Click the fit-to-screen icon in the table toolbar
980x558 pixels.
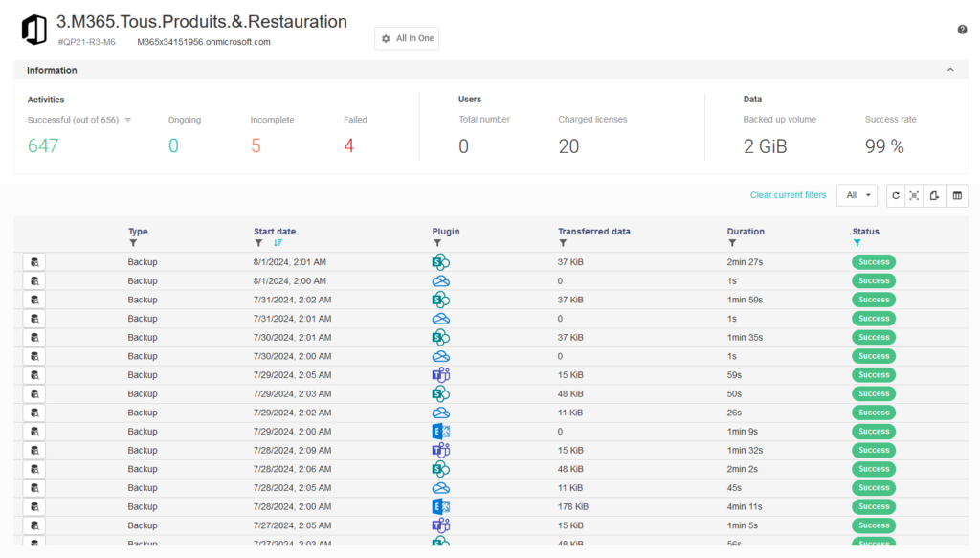coord(914,195)
